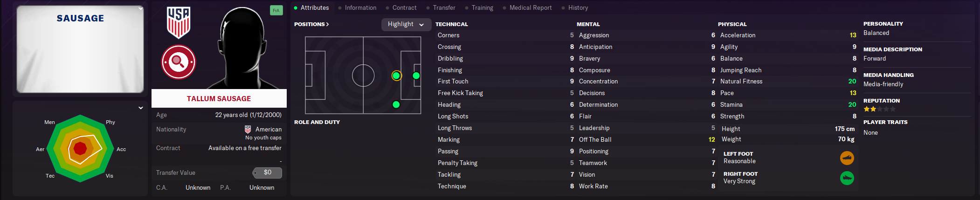Click the green right foot boot icon
Image resolution: width=980 pixels, height=200 pixels.
click(847, 178)
